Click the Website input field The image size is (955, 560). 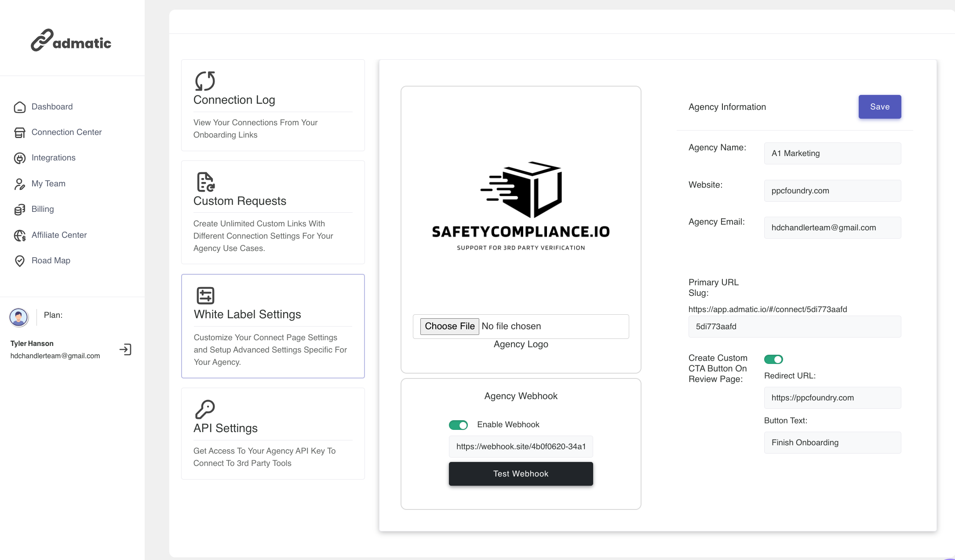tap(832, 191)
